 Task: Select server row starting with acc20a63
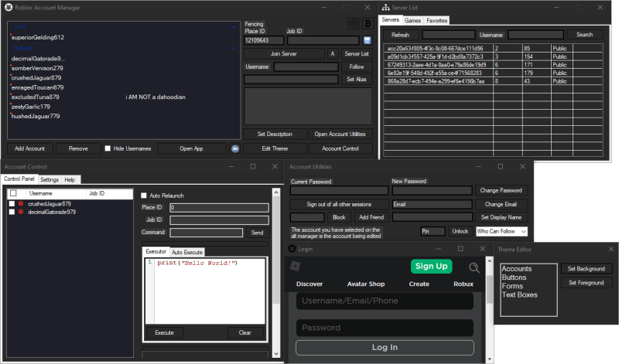point(493,49)
